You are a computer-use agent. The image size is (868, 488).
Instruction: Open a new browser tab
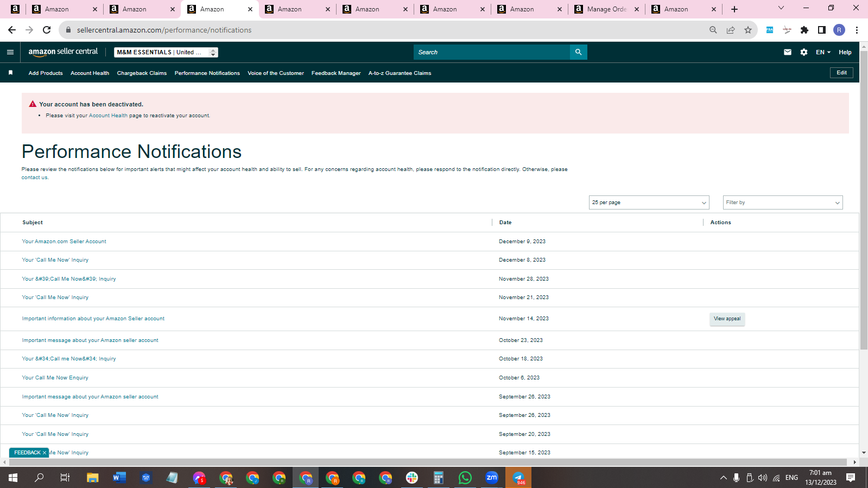734,9
